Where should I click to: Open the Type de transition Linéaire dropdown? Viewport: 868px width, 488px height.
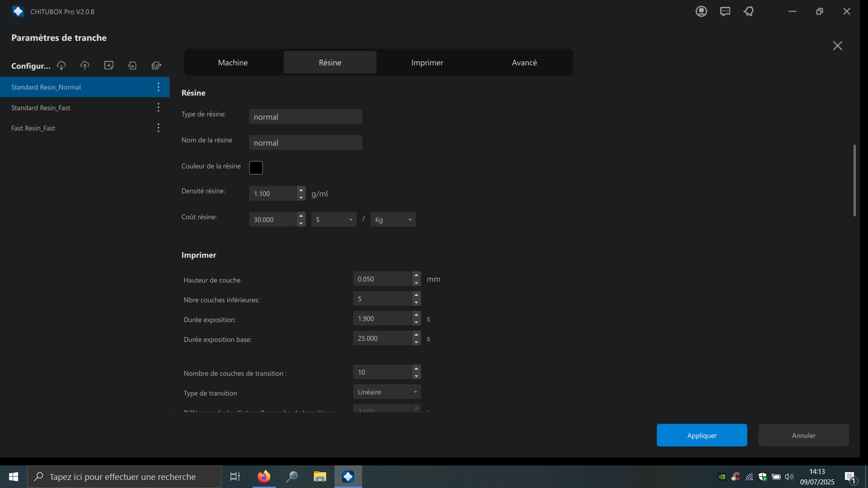click(387, 392)
